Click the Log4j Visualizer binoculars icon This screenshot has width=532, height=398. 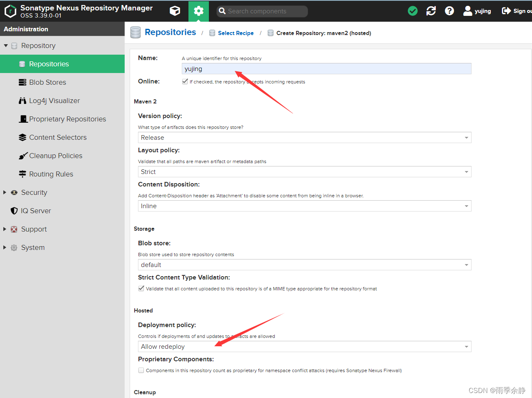pyautogui.click(x=23, y=101)
